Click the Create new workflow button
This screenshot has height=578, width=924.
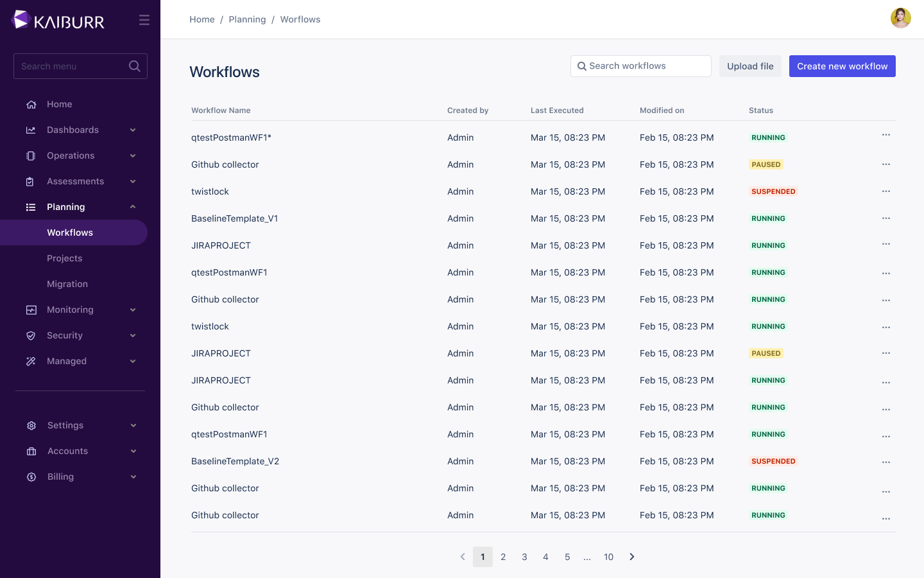842,66
